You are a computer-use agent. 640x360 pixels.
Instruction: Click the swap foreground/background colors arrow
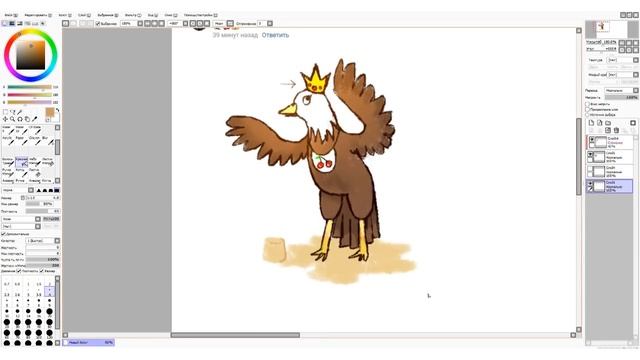57,111
